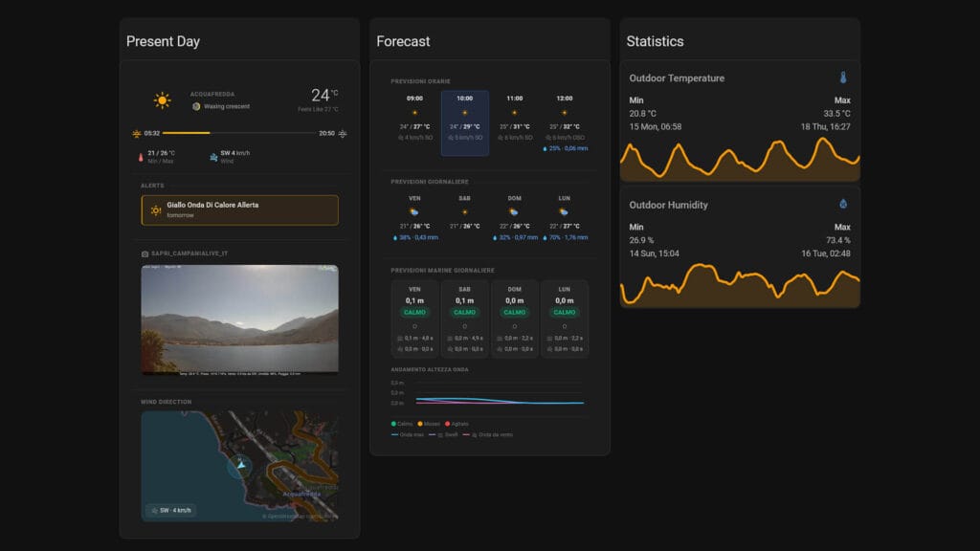
Task: Click the Swell legend entry
Action: [443, 435]
